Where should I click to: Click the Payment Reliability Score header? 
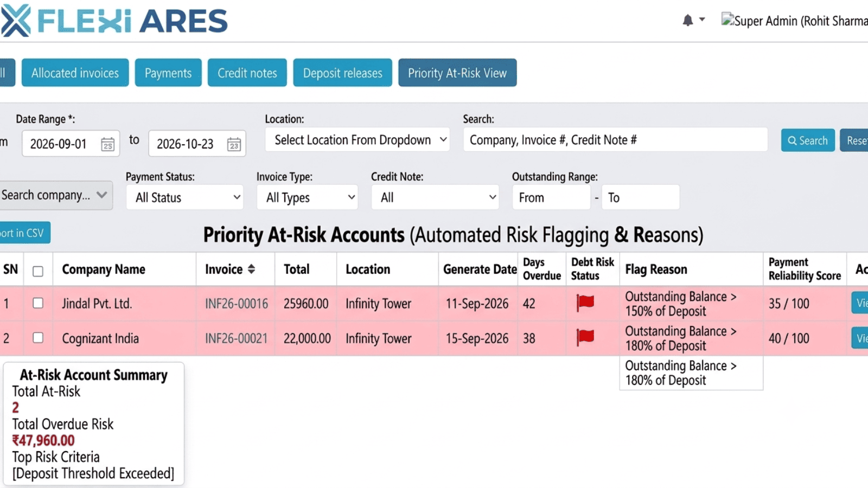[805, 269]
